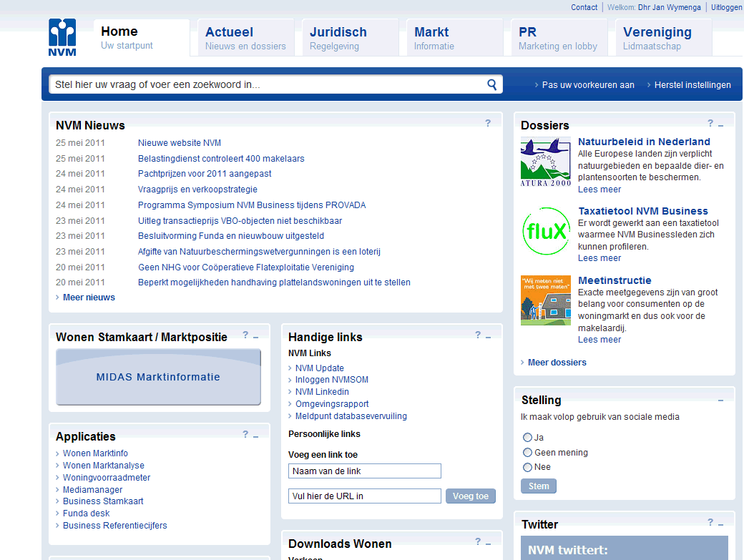Screen dimensions: 744x560
Task: Click the Naam van de link field
Action: pos(364,471)
